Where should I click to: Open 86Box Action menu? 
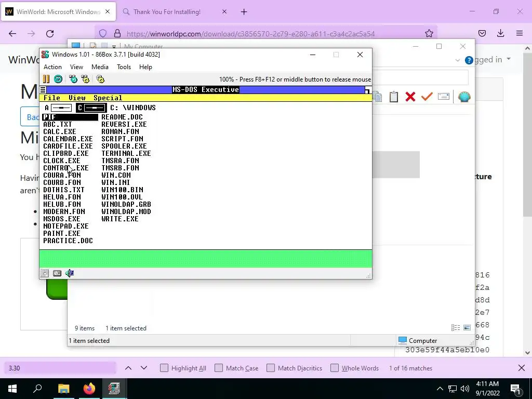pyautogui.click(x=52, y=67)
